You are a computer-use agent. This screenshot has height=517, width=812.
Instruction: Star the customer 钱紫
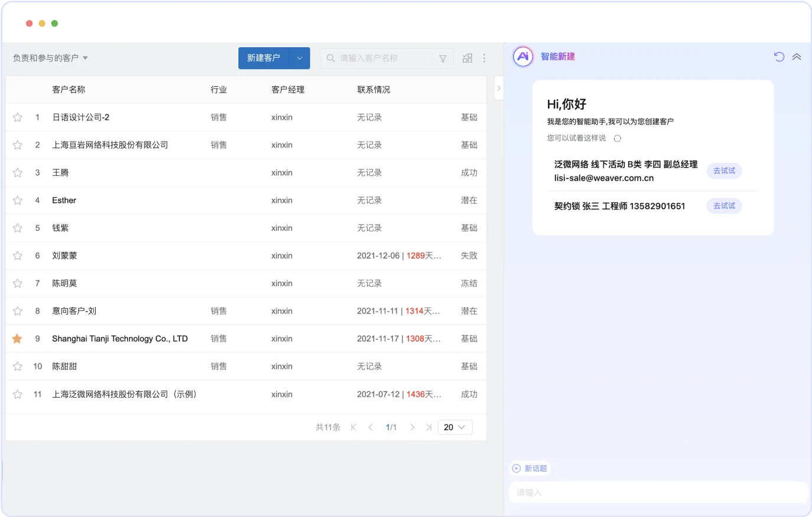tap(18, 228)
